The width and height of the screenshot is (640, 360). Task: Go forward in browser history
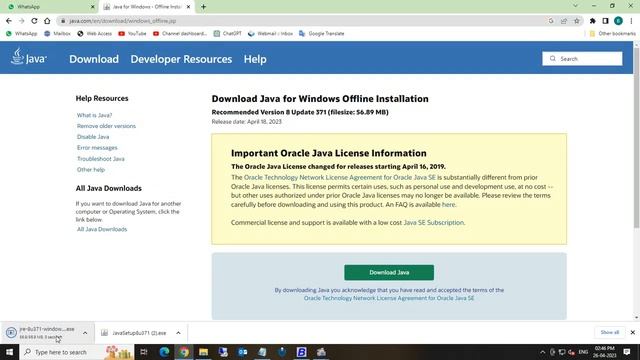(22, 21)
